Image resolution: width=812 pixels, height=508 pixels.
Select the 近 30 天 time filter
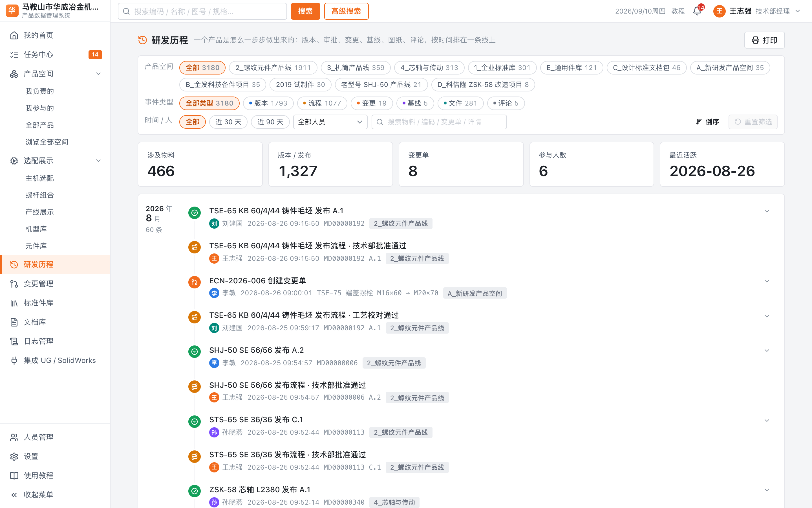click(228, 122)
